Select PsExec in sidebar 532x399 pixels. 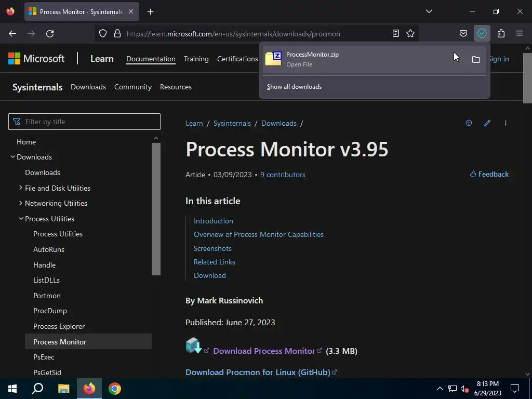pos(44,357)
